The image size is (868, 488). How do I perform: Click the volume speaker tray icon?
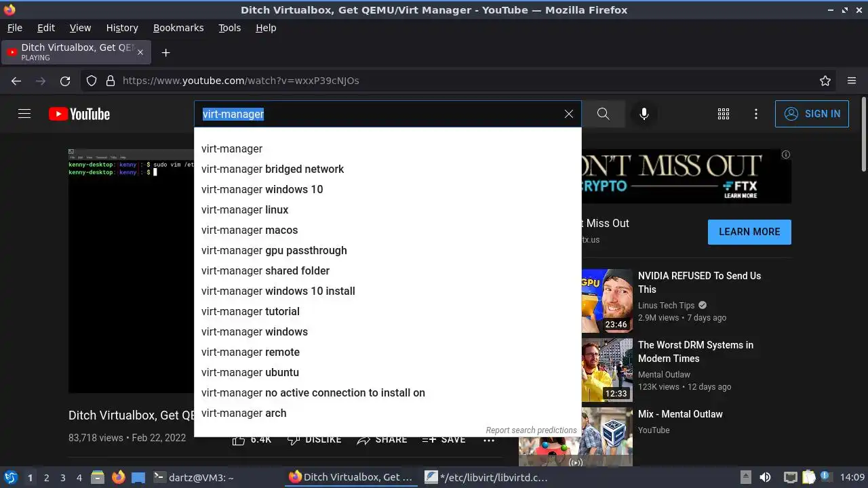tap(765, 478)
